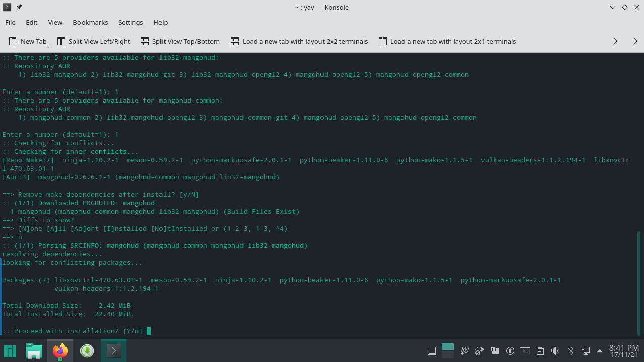Open the Help menu
The height and width of the screenshot is (362, 644).
pos(160,22)
